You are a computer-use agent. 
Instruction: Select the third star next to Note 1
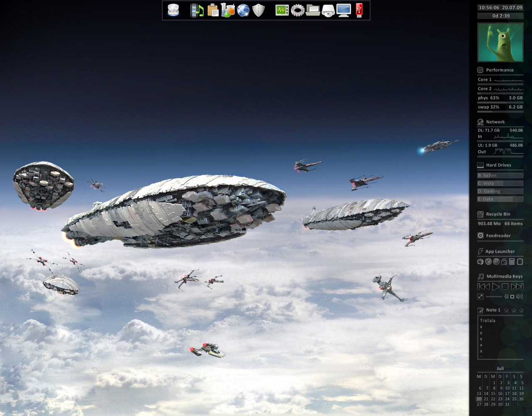pyautogui.click(x=521, y=310)
